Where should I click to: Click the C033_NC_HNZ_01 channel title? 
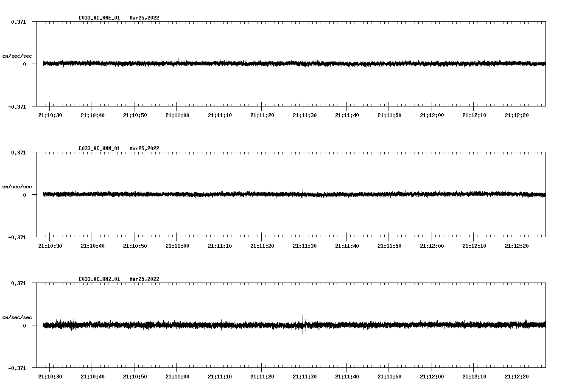[99, 279]
